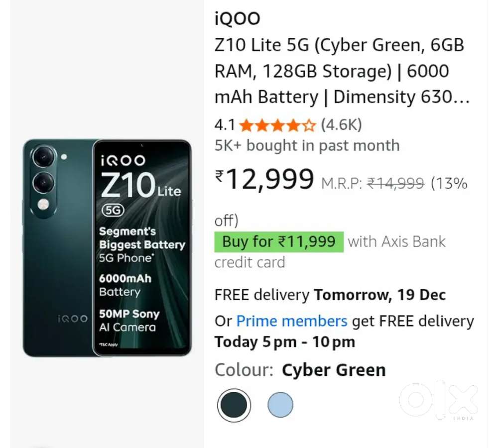The width and height of the screenshot is (498, 448).
Task: Click the Tomorrow, 19 Dec delivery text
Action: (x=379, y=295)
